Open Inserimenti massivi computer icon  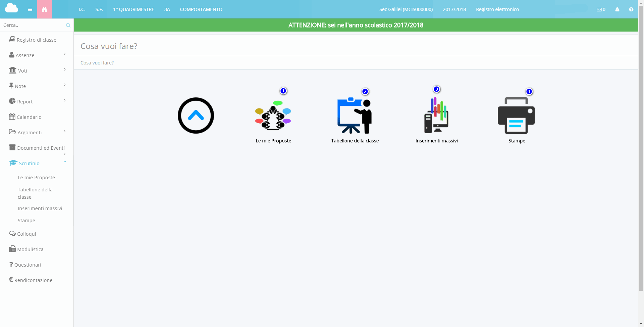436,115
